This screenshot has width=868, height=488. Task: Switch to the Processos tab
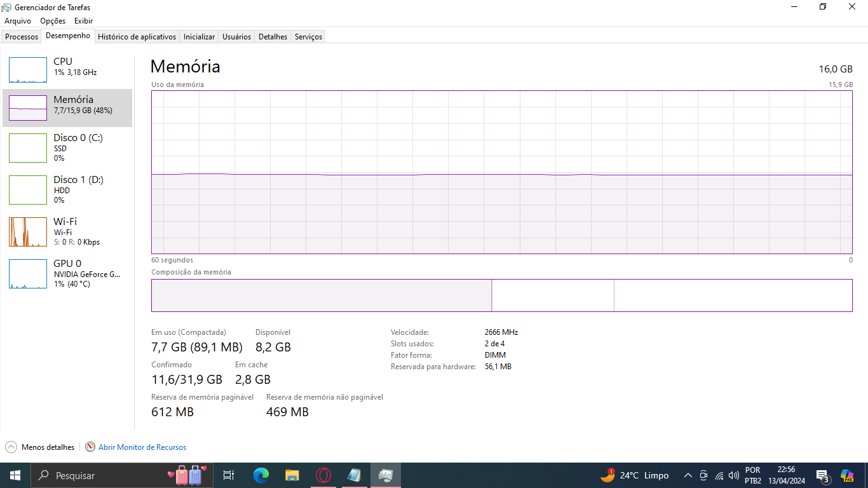pyautogui.click(x=22, y=37)
